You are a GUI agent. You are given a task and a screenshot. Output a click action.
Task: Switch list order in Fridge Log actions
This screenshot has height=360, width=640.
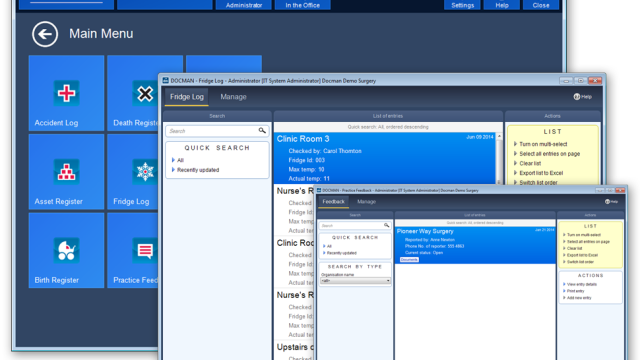(x=538, y=182)
